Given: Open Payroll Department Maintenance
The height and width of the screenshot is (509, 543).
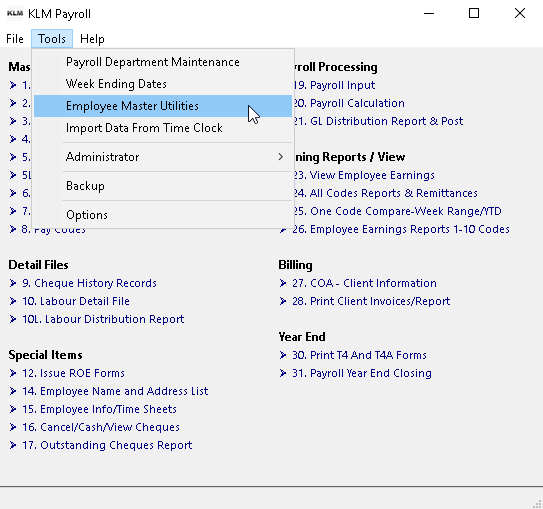Looking at the screenshot, I should click(x=163, y=62).
